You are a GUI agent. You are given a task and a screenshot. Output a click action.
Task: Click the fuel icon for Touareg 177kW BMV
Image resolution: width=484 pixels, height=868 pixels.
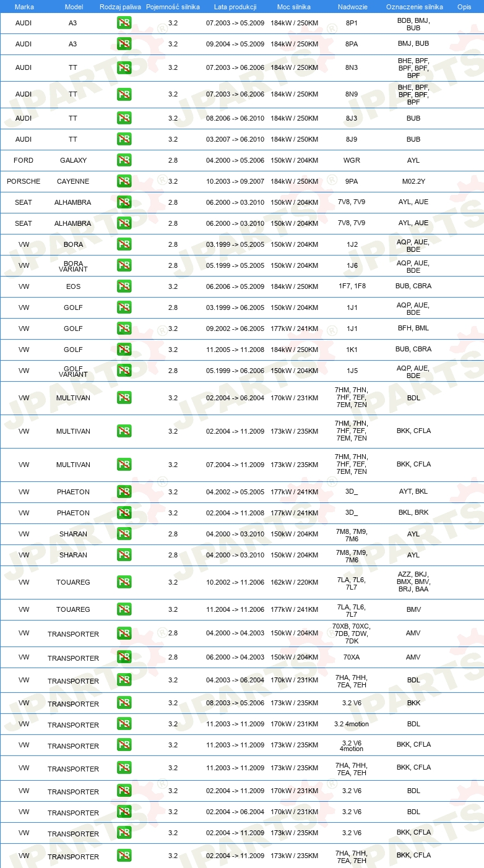124,610
